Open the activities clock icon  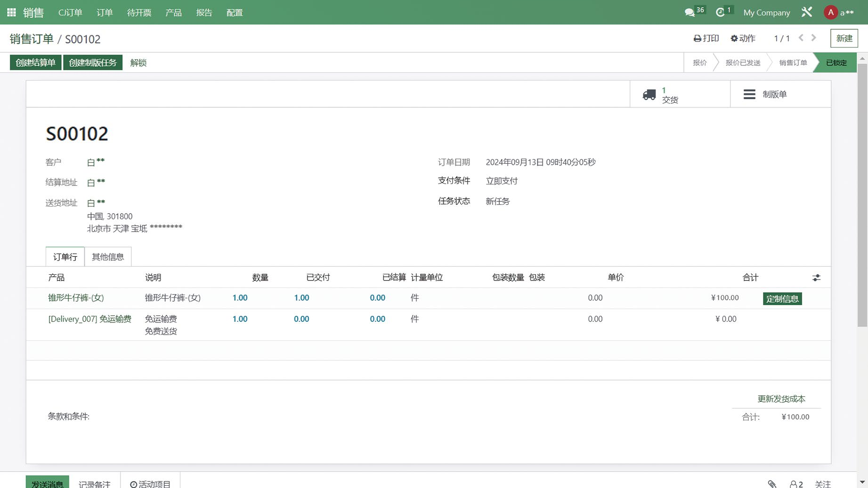tap(720, 12)
